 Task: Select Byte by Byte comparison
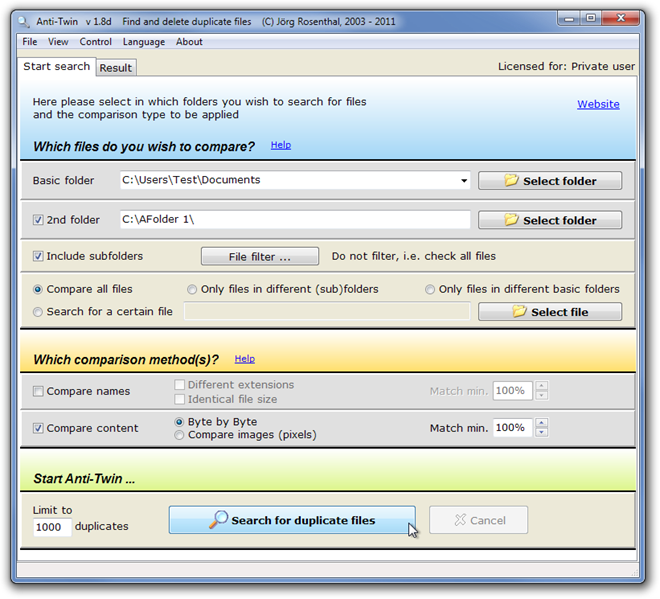coord(179,422)
